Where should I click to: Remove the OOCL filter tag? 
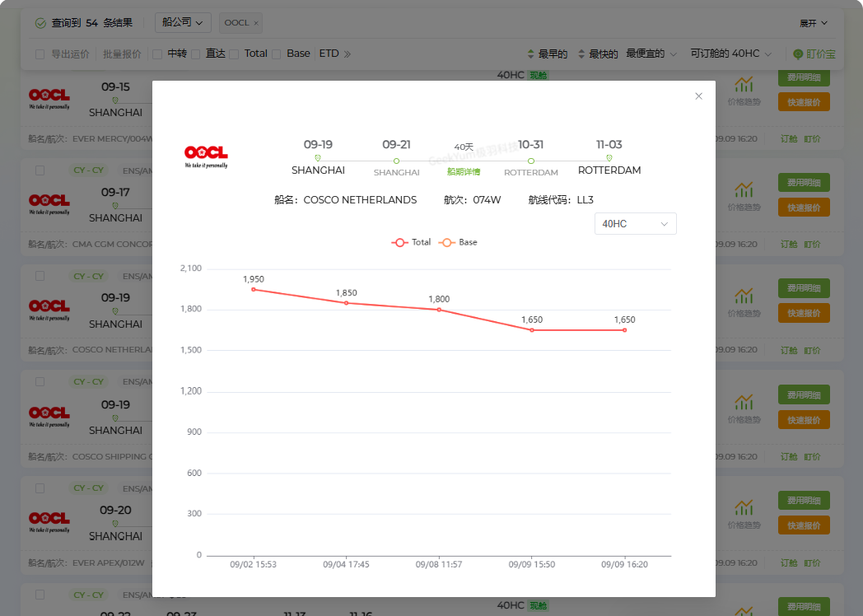pos(256,23)
